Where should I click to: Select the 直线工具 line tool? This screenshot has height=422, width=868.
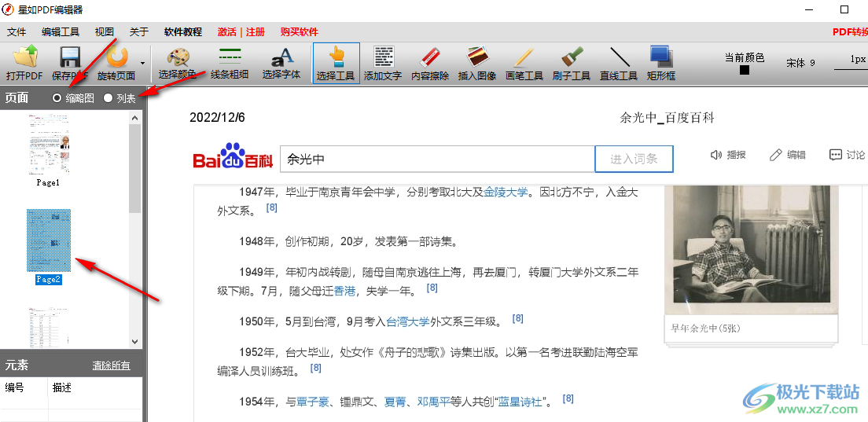tap(619, 63)
